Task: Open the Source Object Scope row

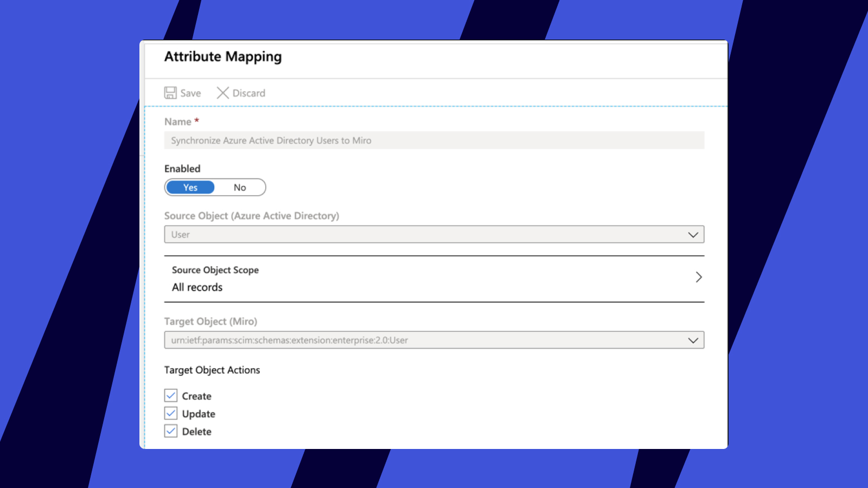Action: click(434, 279)
